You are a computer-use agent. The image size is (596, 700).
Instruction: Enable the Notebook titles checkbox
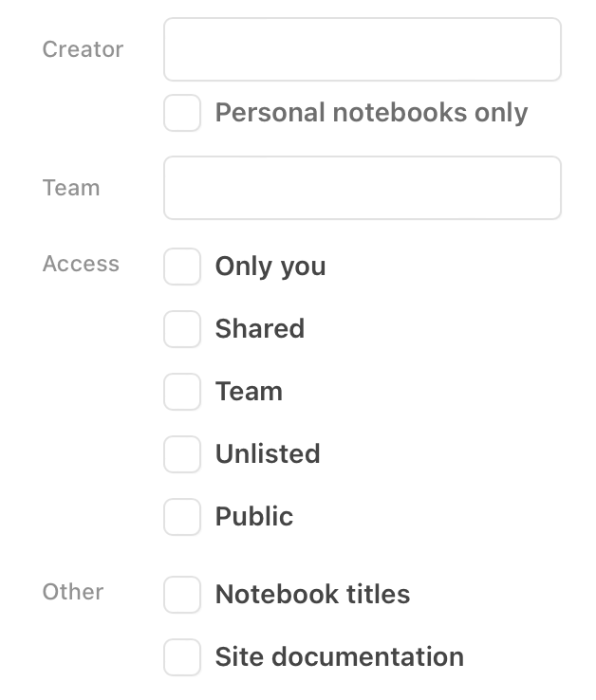(182, 595)
